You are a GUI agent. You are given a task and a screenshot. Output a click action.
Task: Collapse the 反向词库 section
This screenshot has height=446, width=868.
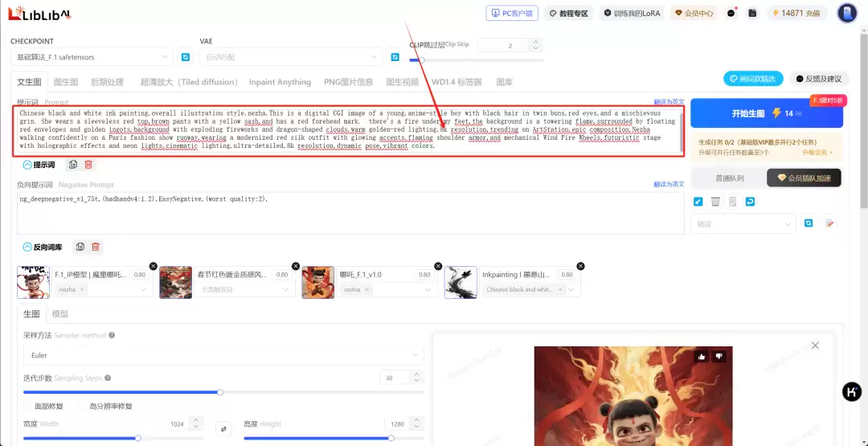pos(27,247)
